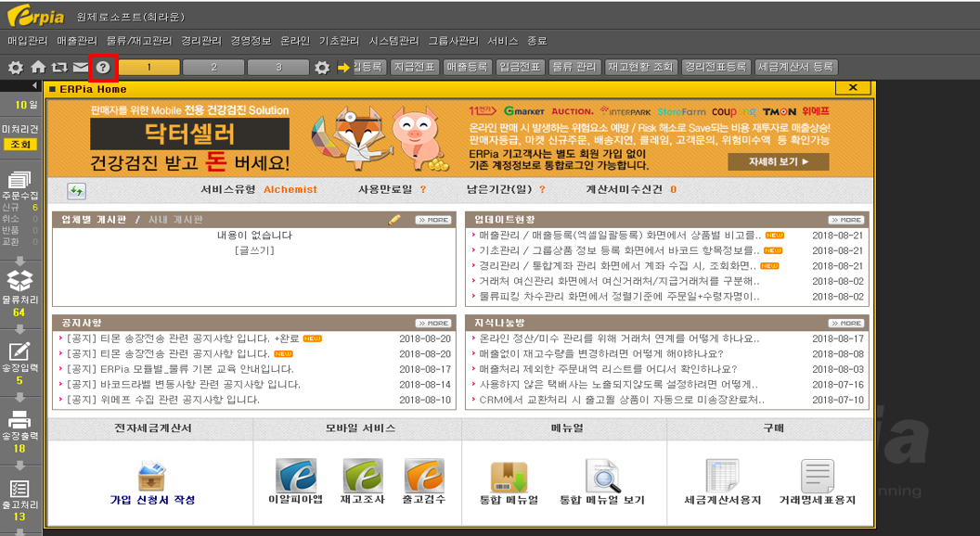The image size is (980, 536).
Task: Open notice ERPia 모듈별_물류 기본 교육
Action: (x=180, y=369)
